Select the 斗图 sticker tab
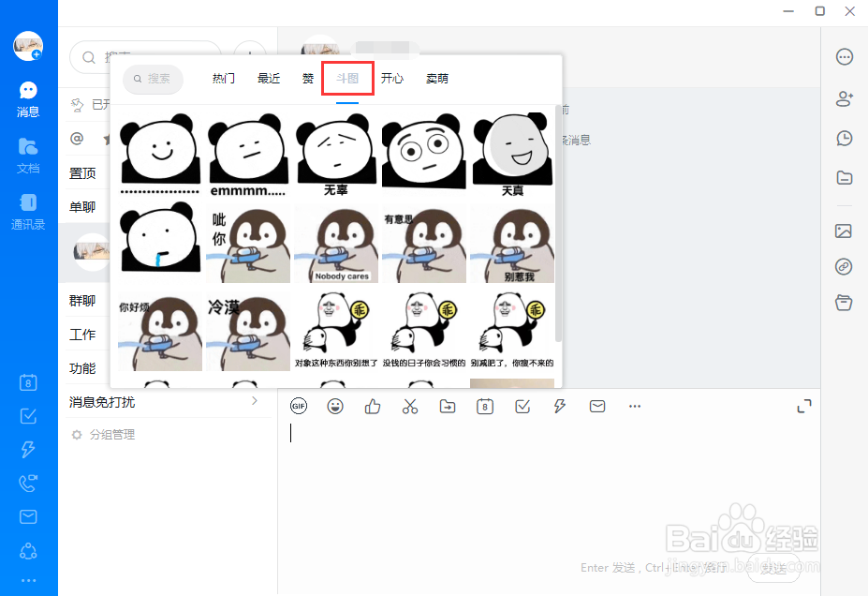Screen dimensions: 868x596 347,79
